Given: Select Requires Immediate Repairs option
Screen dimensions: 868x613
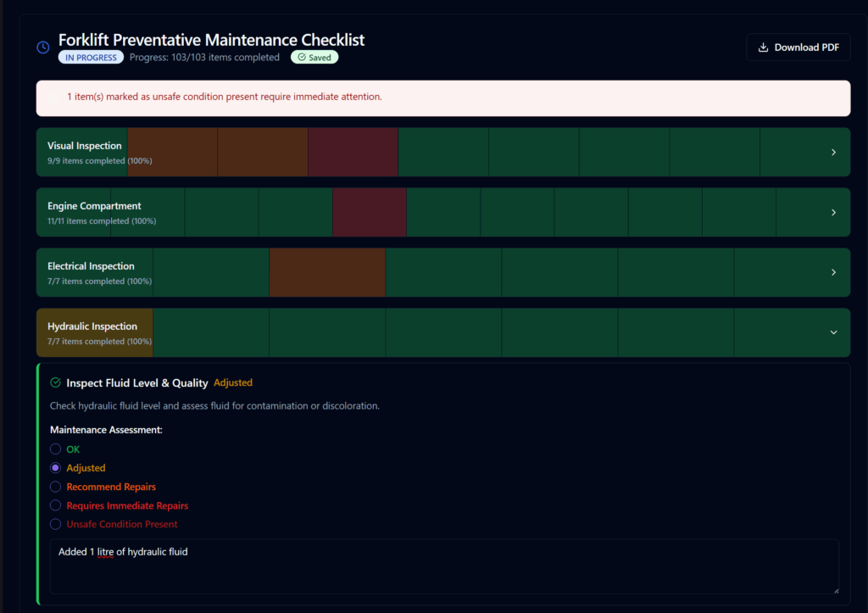Looking at the screenshot, I should [56, 505].
